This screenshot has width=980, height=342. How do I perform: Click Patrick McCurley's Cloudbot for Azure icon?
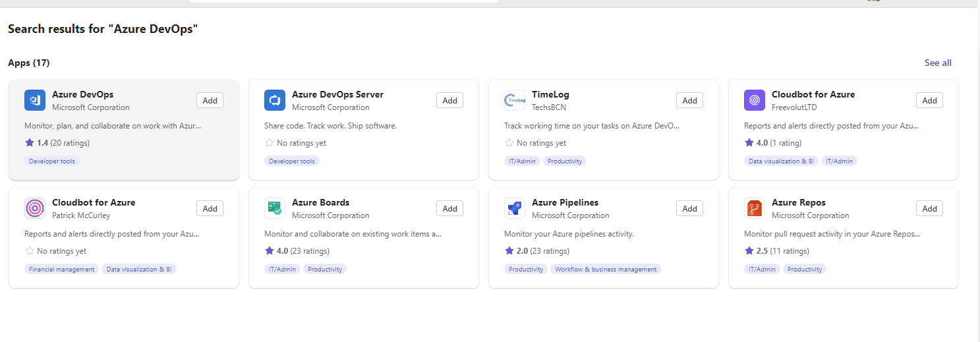tap(35, 208)
